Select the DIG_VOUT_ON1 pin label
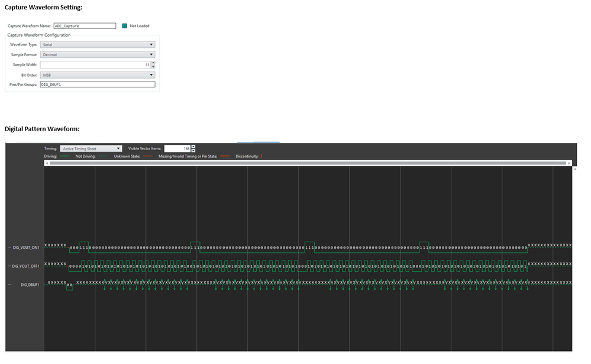The height and width of the screenshot is (364, 591). [26, 248]
